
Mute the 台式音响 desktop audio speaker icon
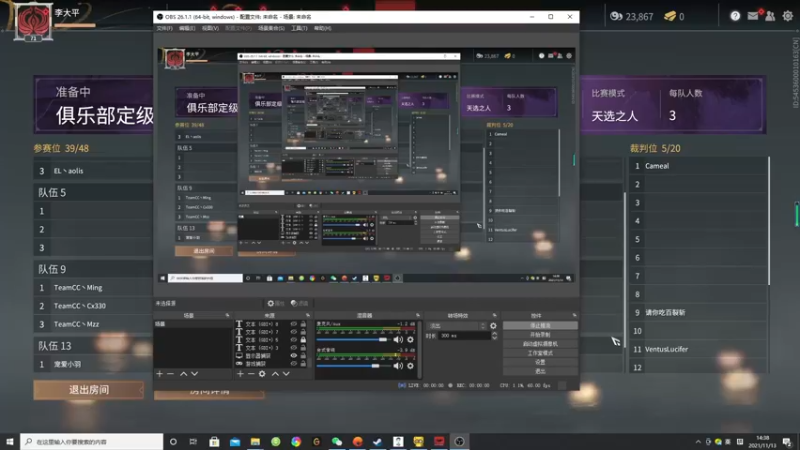(x=398, y=366)
